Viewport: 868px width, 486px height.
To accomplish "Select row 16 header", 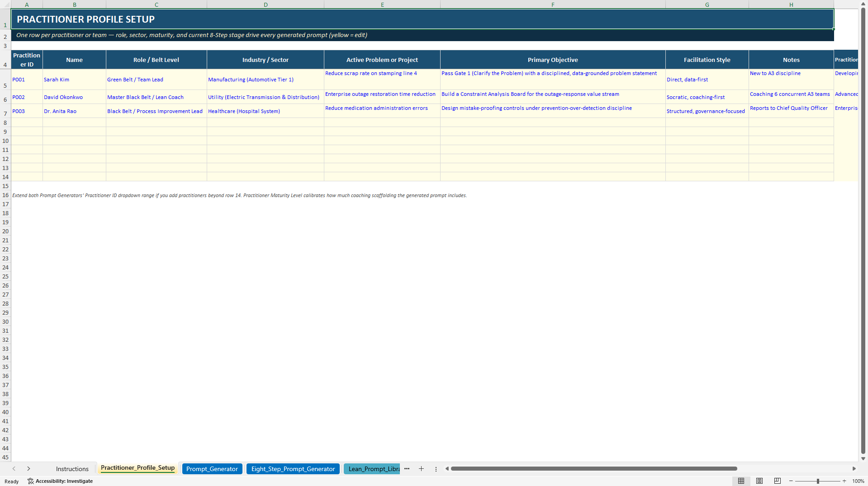I will click(5, 195).
